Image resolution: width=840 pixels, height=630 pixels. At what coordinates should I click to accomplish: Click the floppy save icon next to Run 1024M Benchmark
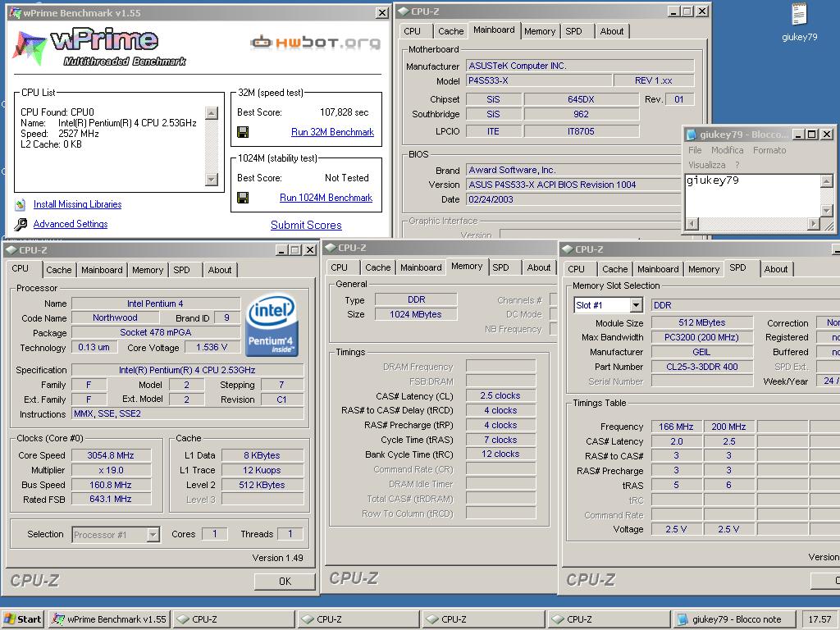[243, 199]
